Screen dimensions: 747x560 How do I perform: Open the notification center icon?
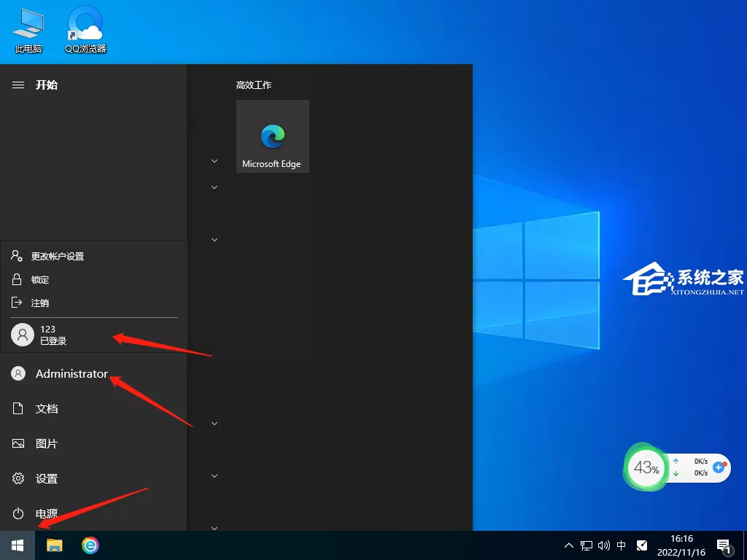[724, 547]
